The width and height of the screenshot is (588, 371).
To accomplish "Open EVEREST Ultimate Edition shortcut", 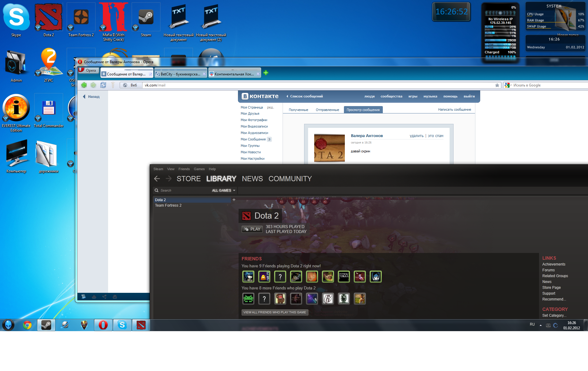I will (x=16, y=113).
